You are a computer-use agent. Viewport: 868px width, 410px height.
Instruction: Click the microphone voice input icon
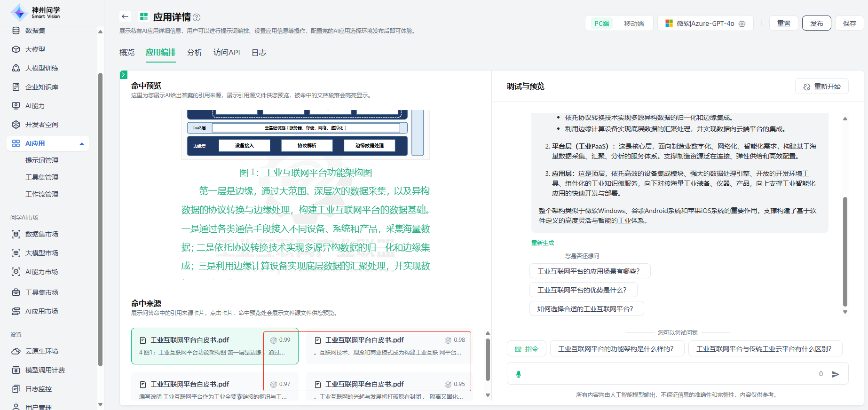(x=518, y=374)
